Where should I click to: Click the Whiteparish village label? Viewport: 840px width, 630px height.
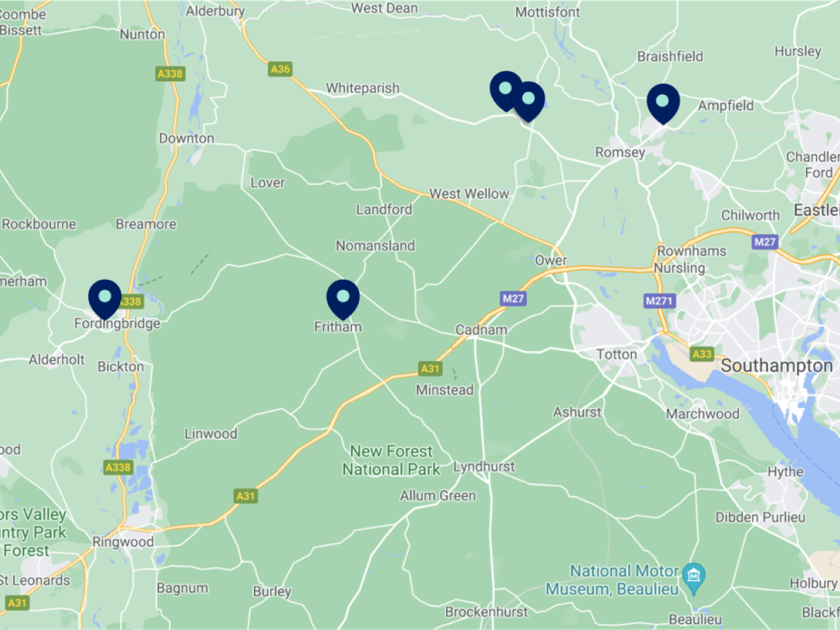(363, 88)
